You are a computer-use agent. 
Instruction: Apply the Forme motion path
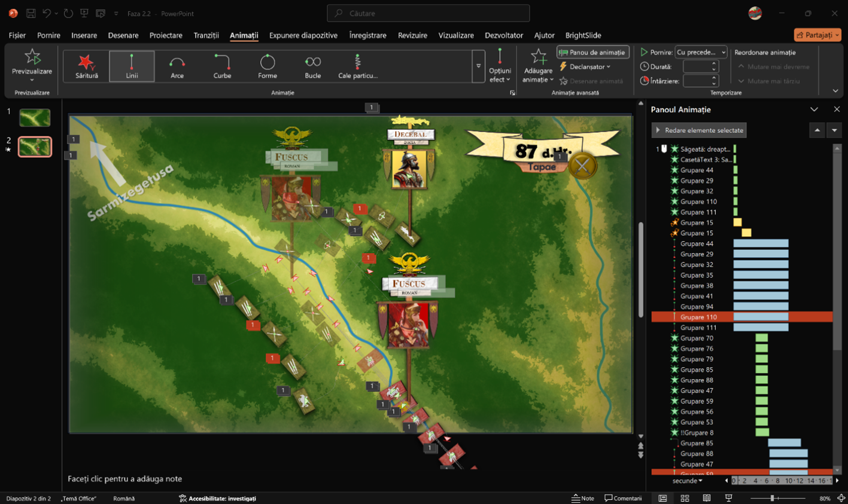point(268,66)
